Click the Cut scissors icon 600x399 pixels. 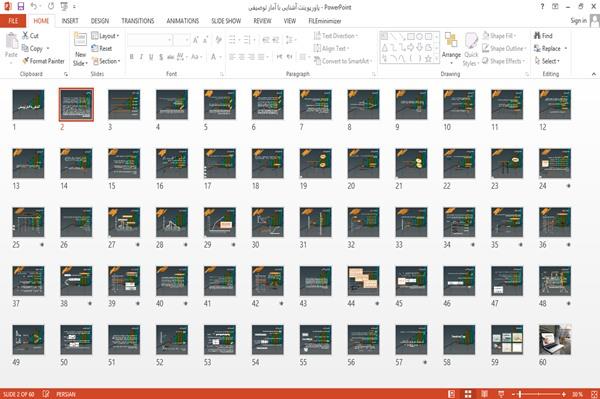coord(25,35)
